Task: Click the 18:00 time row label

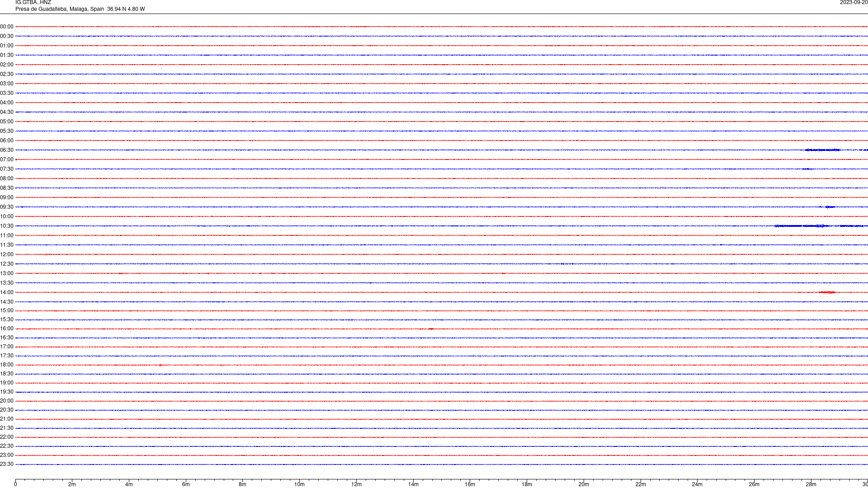Action: click(x=7, y=365)
